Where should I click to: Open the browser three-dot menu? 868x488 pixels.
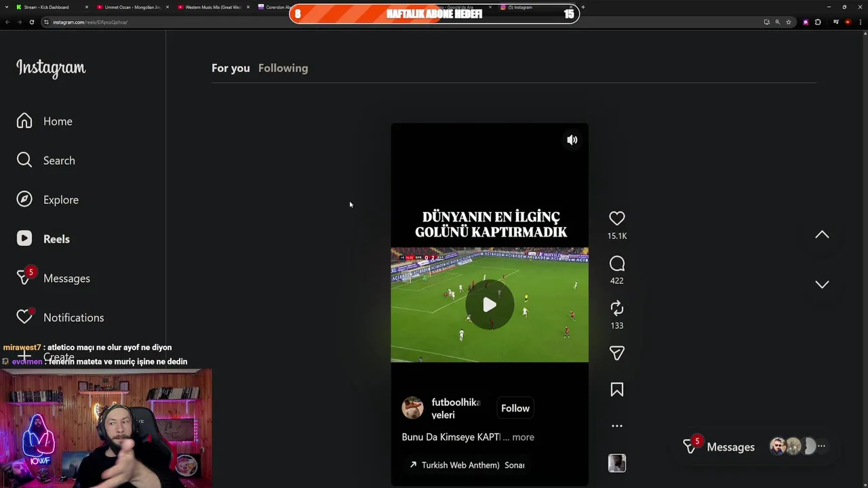861,22
